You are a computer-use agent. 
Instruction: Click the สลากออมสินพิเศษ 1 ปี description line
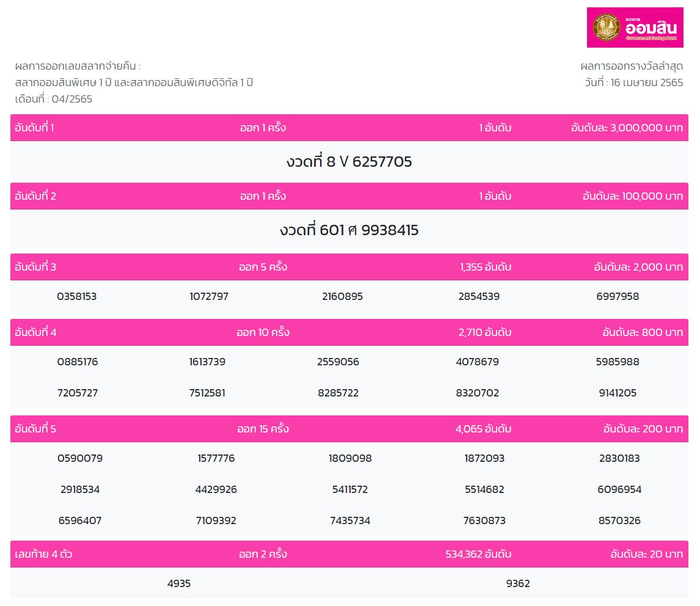coord(134,82)
